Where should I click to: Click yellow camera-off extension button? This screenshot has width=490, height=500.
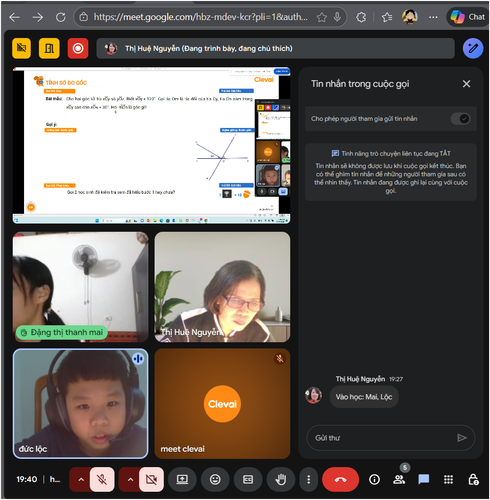pyautogui.click(x=22, y=48)
